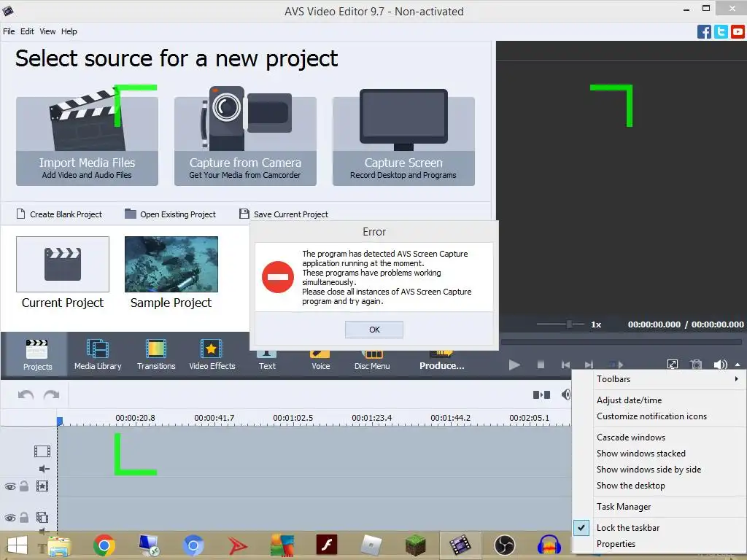Click the Produce... button
The image size is (747, 560).
tap(441, 361)
